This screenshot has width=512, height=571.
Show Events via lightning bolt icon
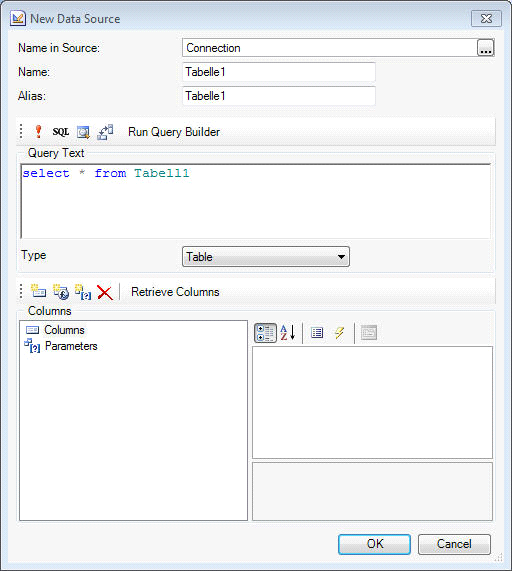tap(339, 332)
